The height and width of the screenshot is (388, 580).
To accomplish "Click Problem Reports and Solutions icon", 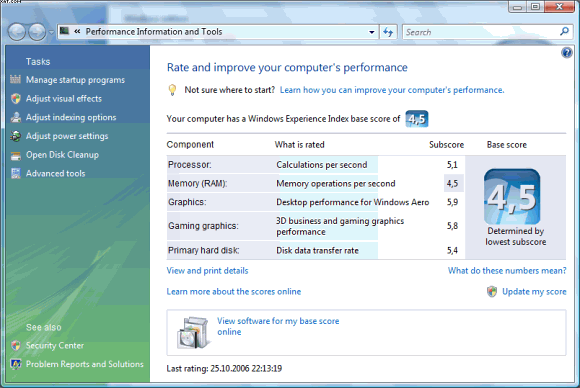I will click(x=16, y=364).
